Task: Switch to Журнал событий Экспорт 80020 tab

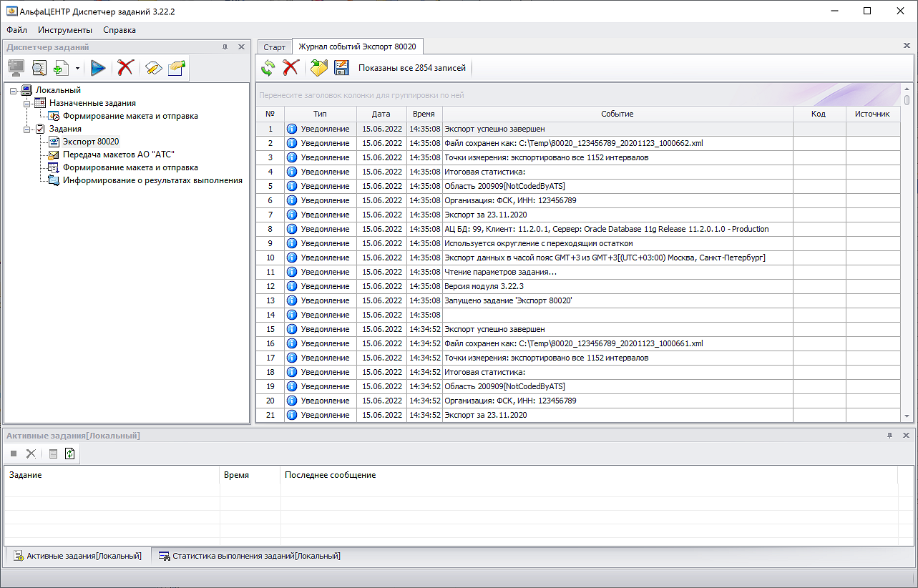Action: 358,46
